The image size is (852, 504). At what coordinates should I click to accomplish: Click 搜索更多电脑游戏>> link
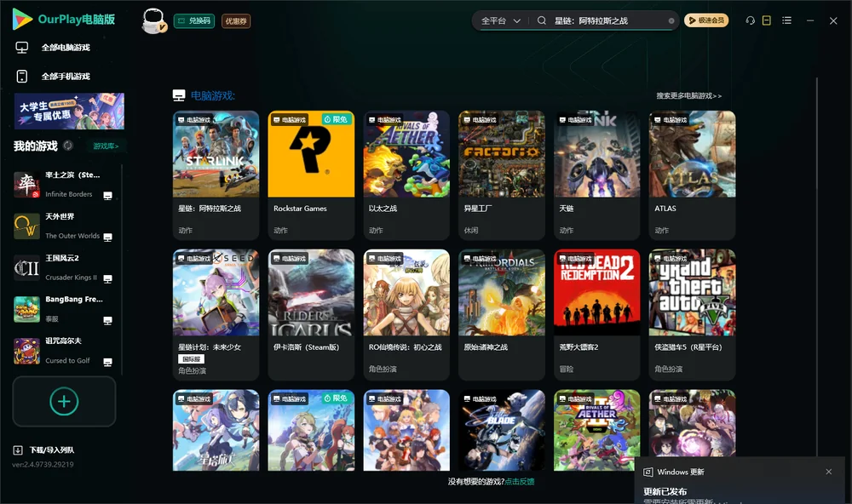[x=688, y=95]
